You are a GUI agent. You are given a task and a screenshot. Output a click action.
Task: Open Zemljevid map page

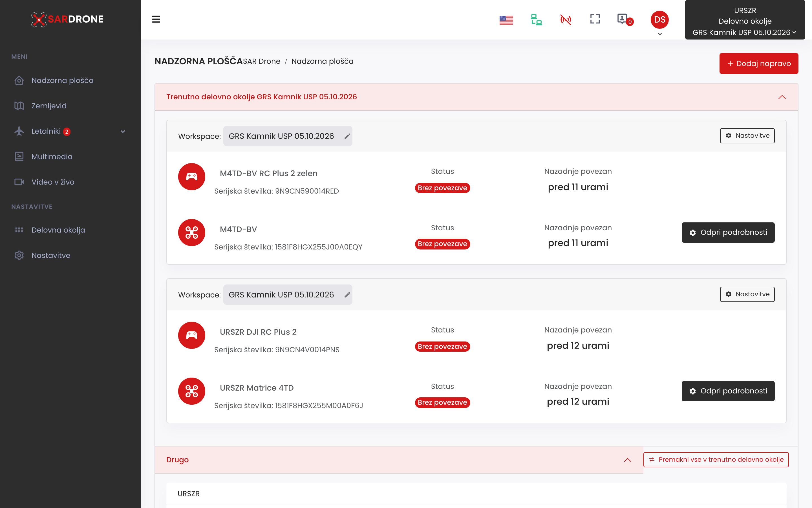click(49, 106)
